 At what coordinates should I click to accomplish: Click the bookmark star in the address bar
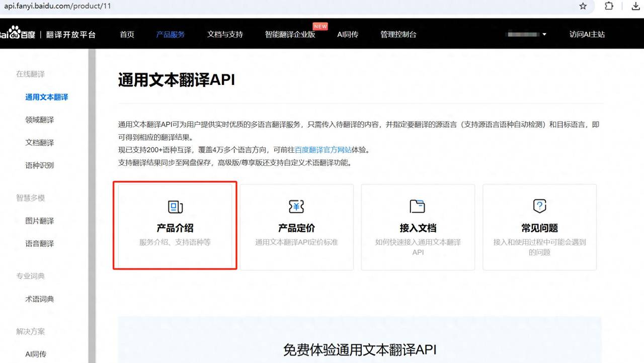[583, 7]
